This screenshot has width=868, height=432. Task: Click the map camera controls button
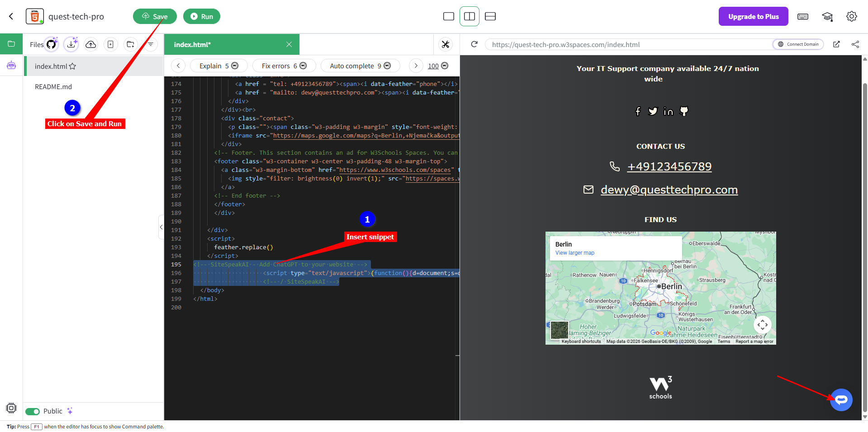(x=763, y=325)
